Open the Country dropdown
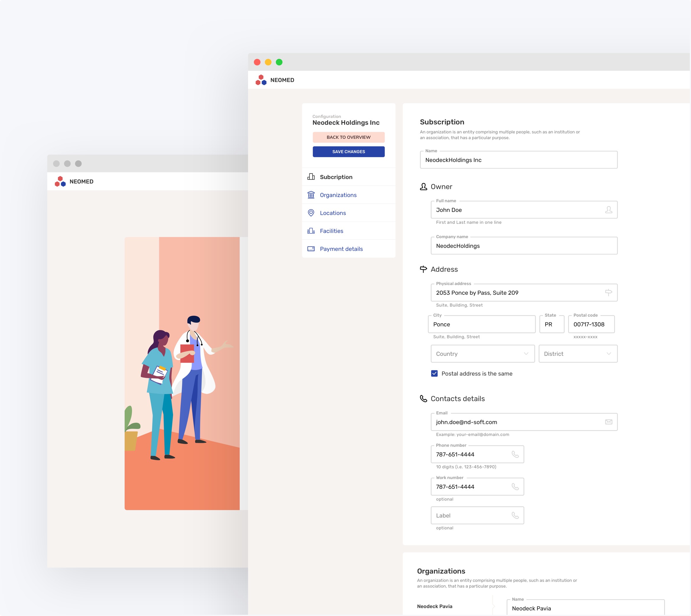The height and width of the screenshot is (616, 691). 482,353
